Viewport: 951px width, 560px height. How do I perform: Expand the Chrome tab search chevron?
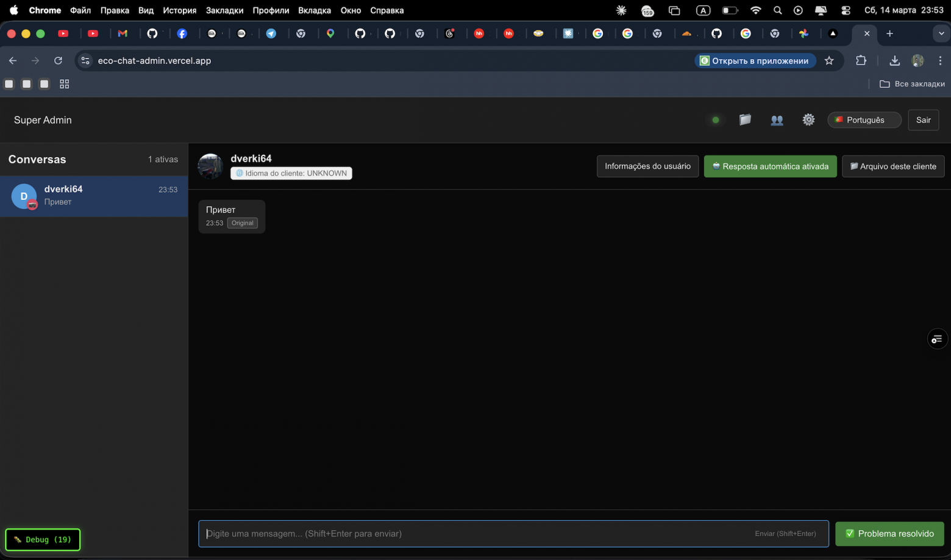pos(941,34)
